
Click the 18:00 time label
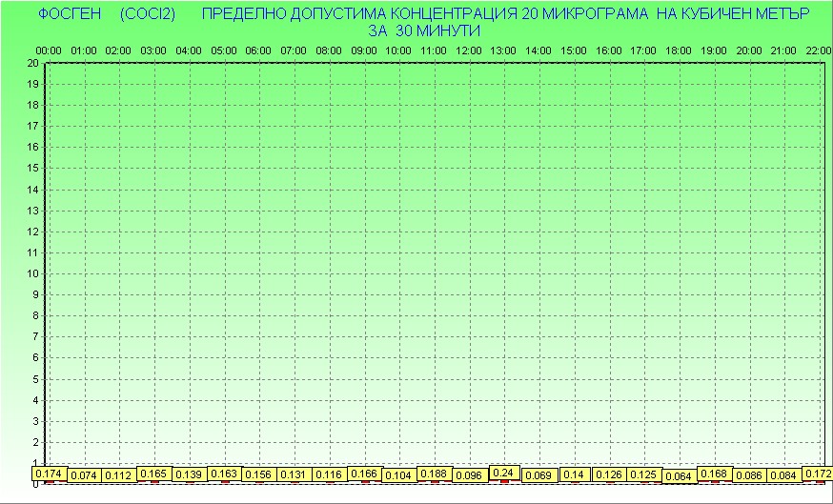tap(679, 50)
